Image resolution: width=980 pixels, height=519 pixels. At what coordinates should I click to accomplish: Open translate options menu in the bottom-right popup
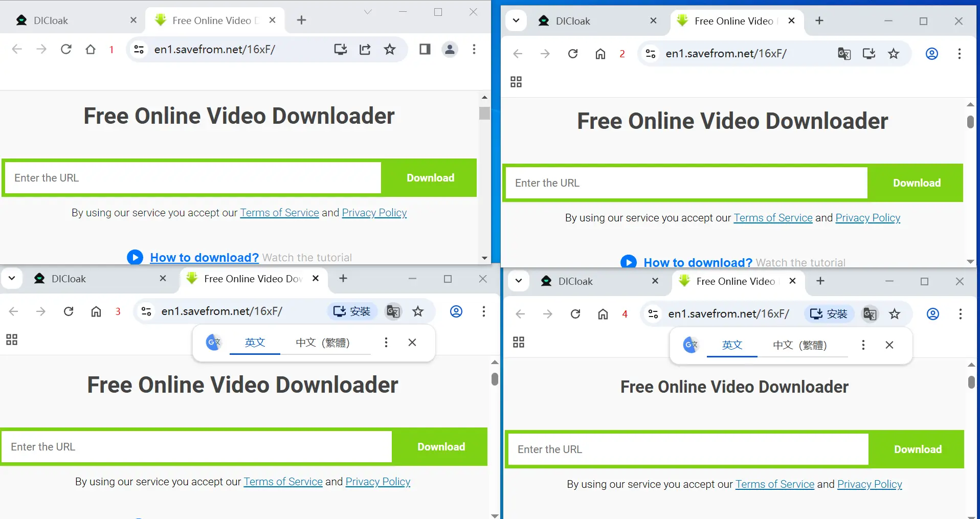[x=863, y=345]
